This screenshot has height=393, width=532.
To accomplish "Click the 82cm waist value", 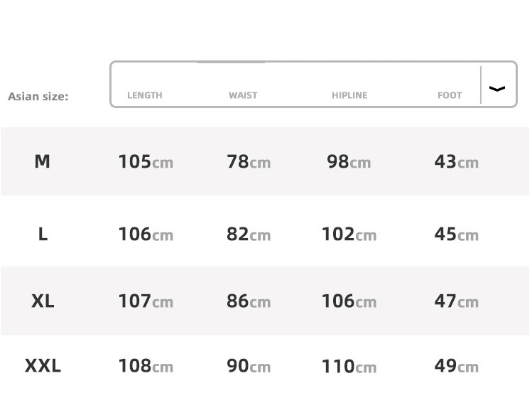I will (249, 235).
